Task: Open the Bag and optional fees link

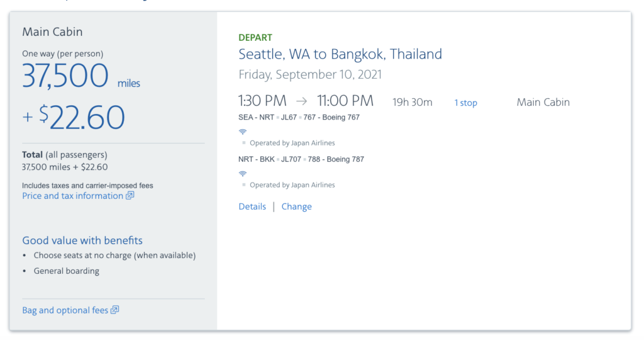Action: [x=65, y=310]
